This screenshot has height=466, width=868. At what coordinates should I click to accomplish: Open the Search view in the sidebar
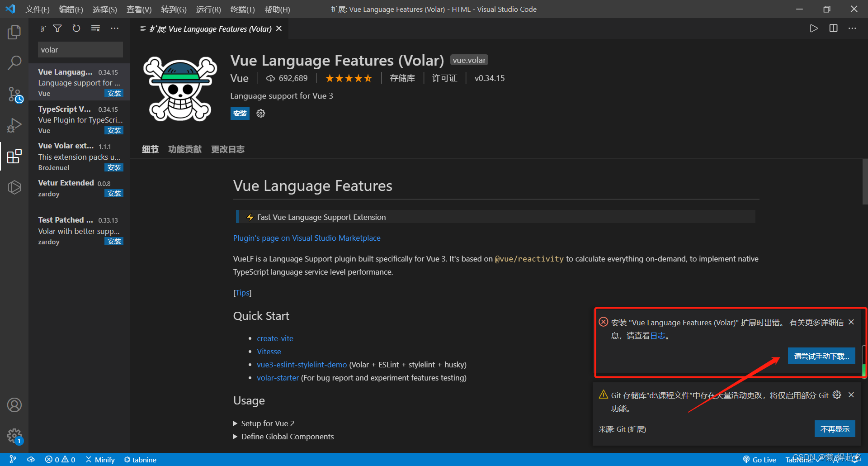click(x=14, y=62)
